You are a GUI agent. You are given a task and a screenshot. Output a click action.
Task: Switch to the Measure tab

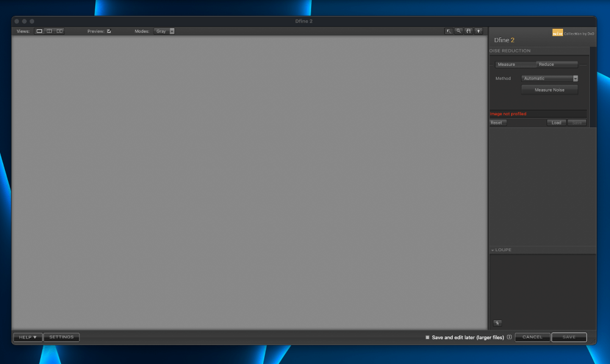pos(515,65)
